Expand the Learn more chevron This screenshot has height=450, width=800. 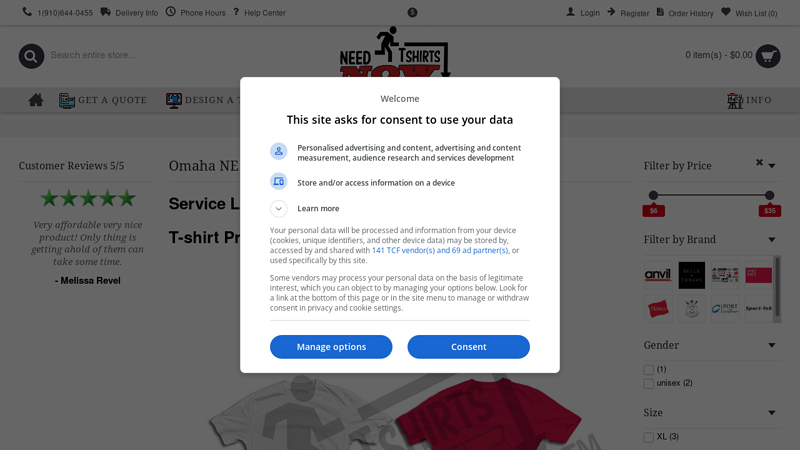coord(279,208)
